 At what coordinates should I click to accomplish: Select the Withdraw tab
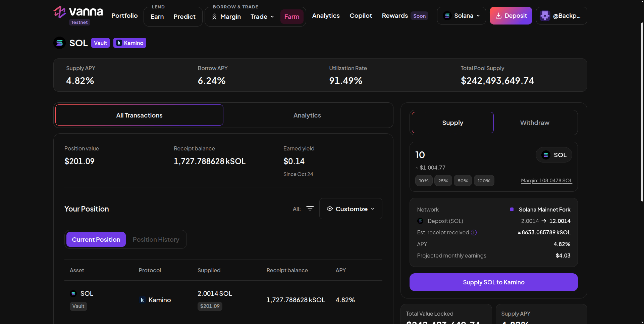[535, 123]
